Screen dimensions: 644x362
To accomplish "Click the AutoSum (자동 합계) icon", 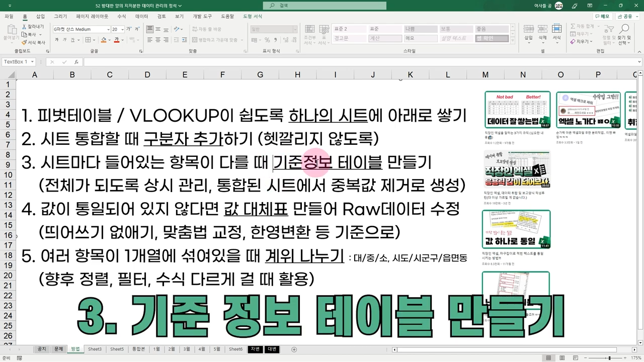I will [x=573, y=26].
